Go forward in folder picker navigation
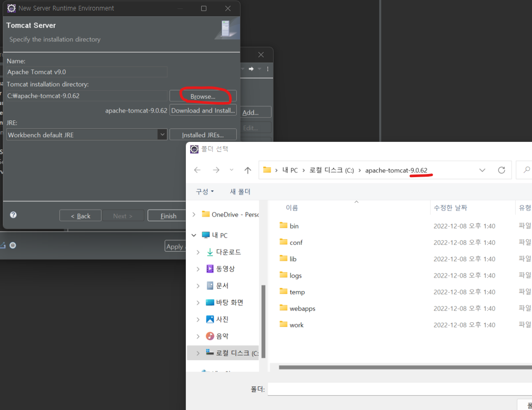The image size is (532, 410). click(216, 170)
